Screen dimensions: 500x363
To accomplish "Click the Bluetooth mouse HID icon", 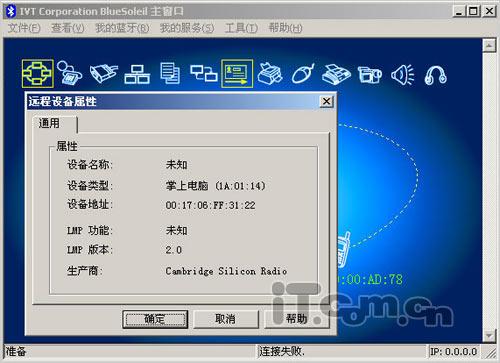I will click(x=303, y=73).
